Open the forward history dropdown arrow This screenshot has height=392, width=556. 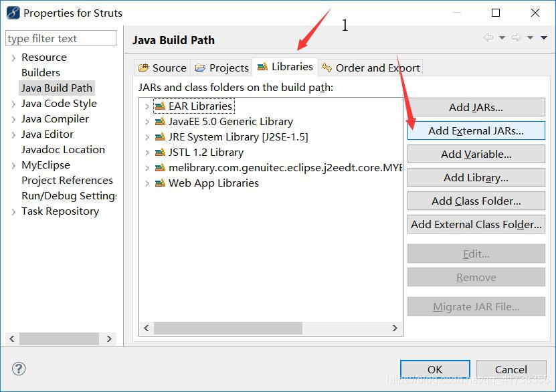coord(530,37)
